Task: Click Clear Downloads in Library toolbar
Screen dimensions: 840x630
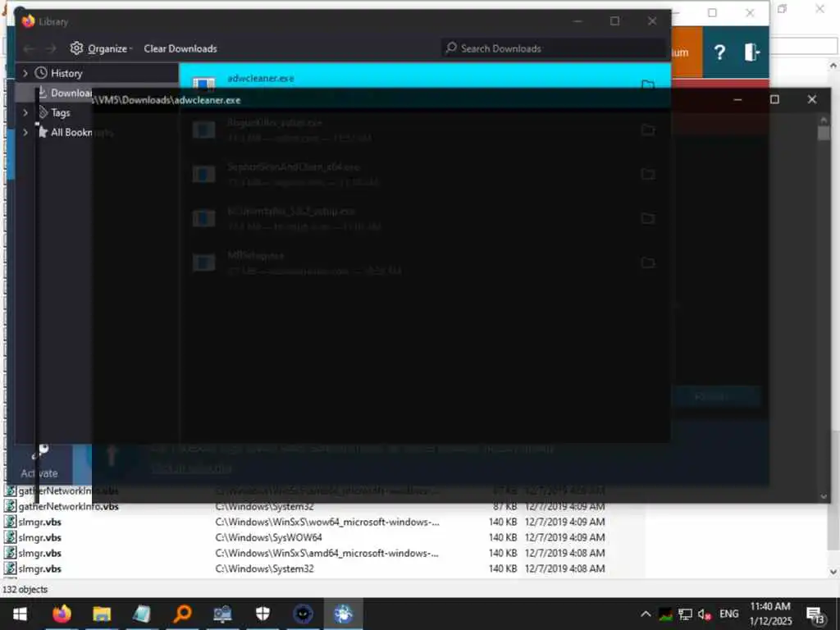Action: point(180,48)
